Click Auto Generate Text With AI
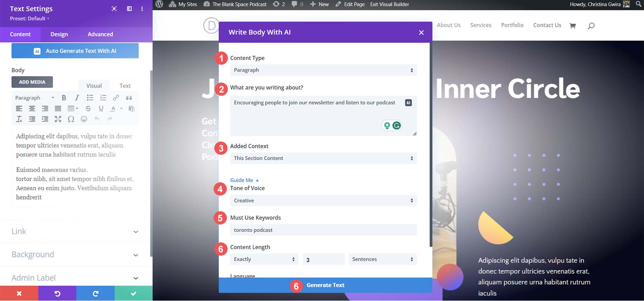This screenshot has height=301, width=644. click(x=75, y=51)
